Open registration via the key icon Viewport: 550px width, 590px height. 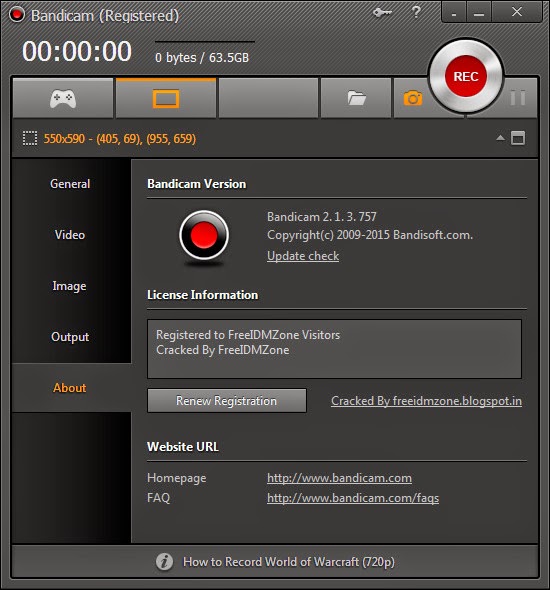tap(382, 13)
